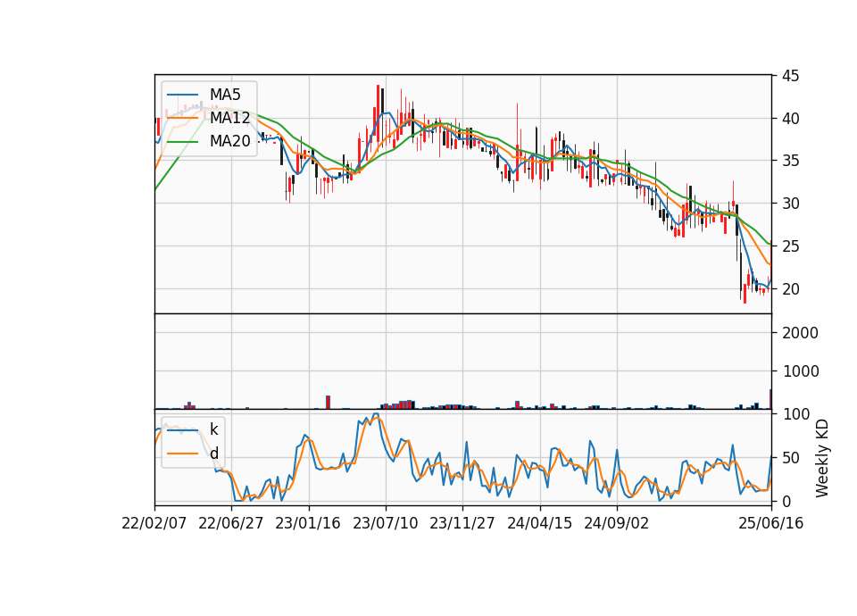
Task: Click the 35 price axis label
Action: [790, 161]
